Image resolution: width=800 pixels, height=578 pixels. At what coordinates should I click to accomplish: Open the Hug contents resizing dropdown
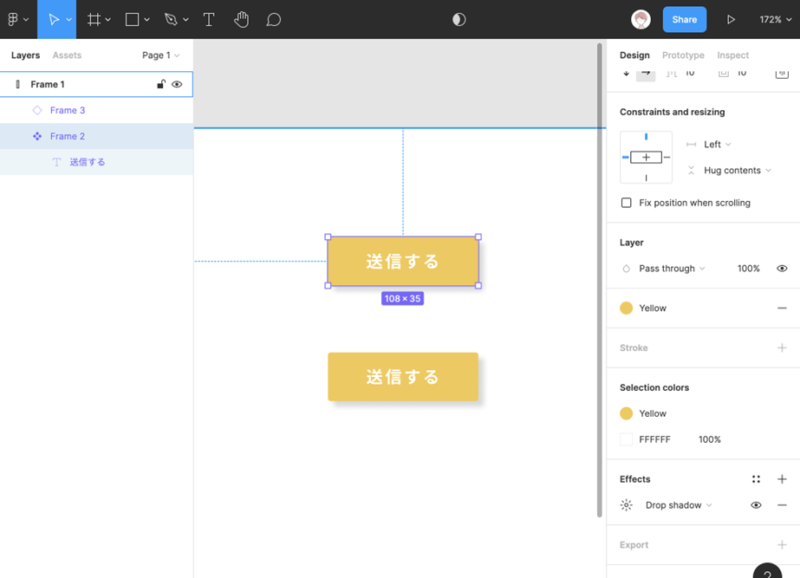pyautogui.click(x=737, y=171)
